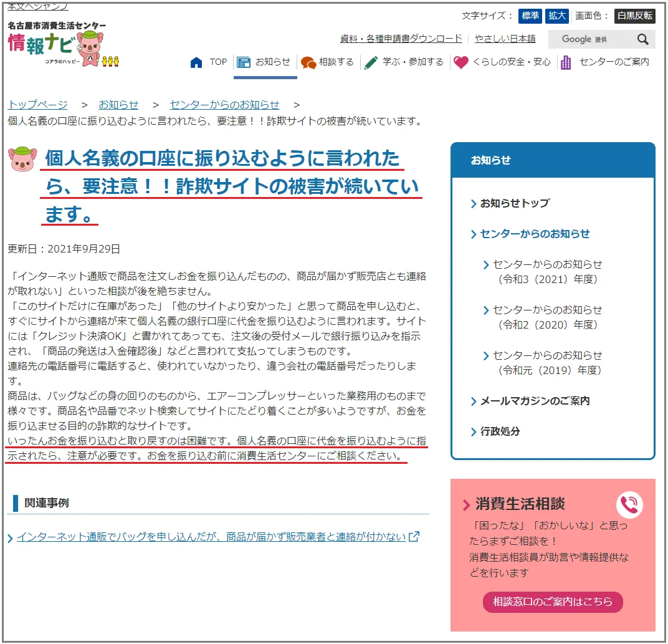Click the building icon for センターのご案内
This screenshot has width=668, height=644.
(x=566, y=62)
